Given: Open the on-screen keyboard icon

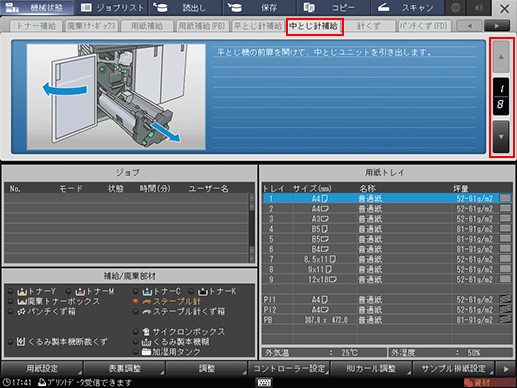Looking at the screenshot, I should click(264, 382).
